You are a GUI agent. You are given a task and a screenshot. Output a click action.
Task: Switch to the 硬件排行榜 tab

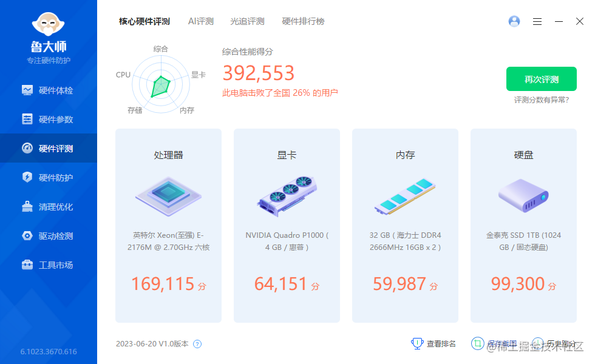(303, 22)
